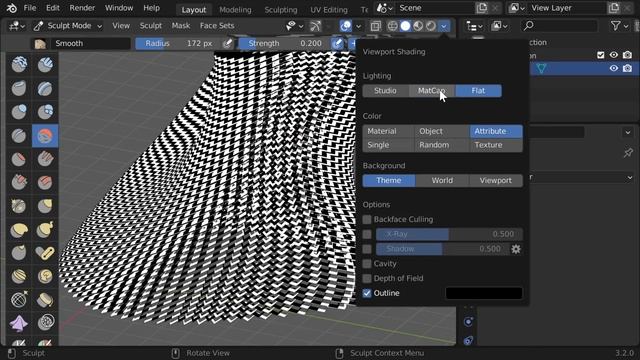640x360 pixels.
Task: Switch to wireframe viewport shading
Action: point(392,26)
